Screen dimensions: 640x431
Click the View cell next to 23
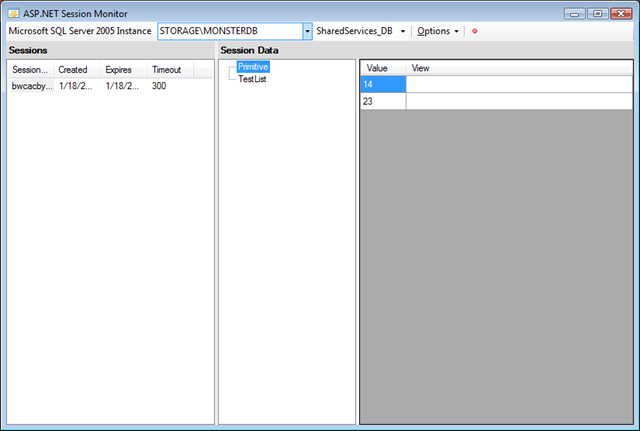519,101
